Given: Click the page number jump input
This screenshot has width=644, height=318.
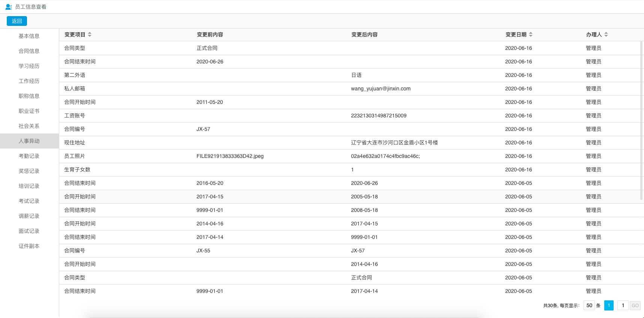Looking at the screenshot, I should [x=623, y=305].
